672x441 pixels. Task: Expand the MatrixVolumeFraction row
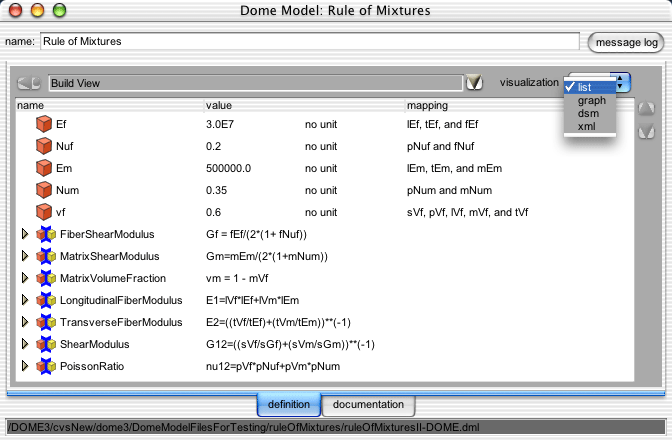[x=25, y=278]
